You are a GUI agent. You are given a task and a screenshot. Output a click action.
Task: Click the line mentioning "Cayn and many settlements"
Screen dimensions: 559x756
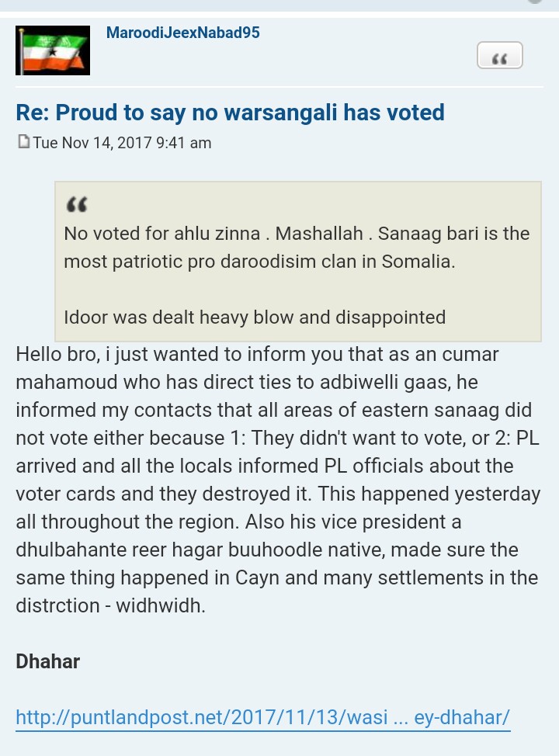[277, 578]
